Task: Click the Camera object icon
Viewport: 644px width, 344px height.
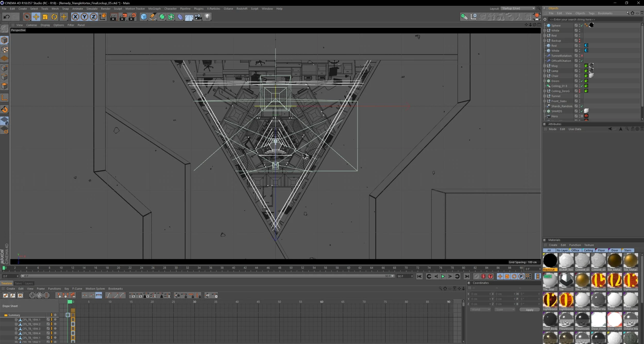Action: point(198,17)
